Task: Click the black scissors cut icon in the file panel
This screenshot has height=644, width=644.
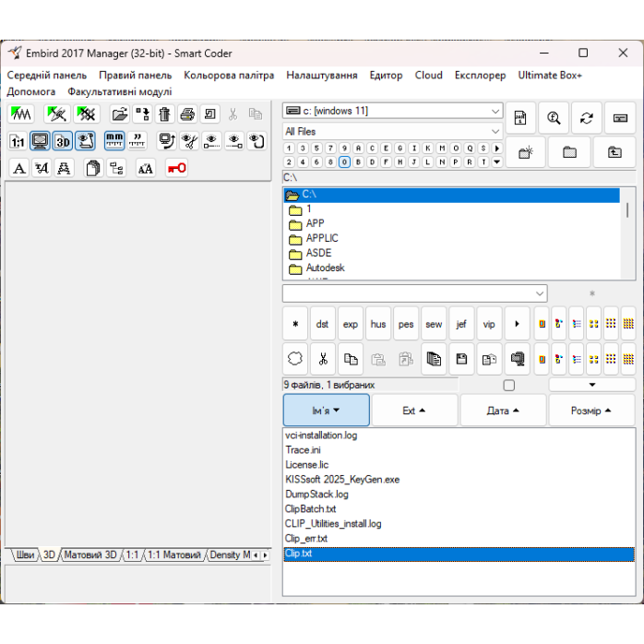Action: [323, 360]
